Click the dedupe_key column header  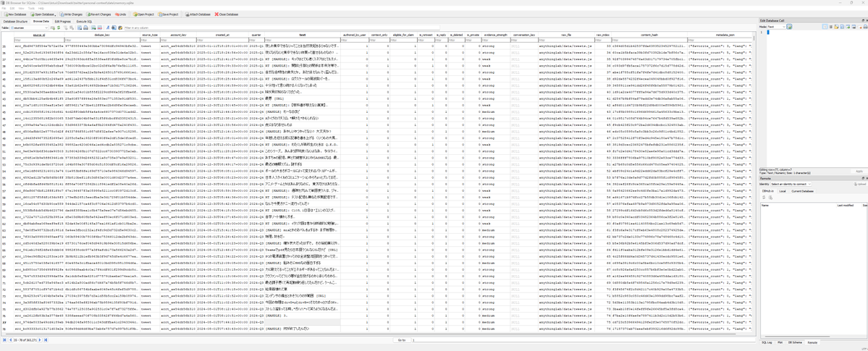pyautogui.click(x=102, y=34)
